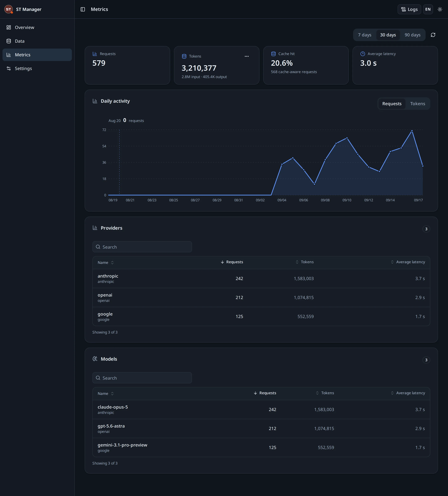
Task: Refresh metrics with the reload icon
Action: click(433, 35)
